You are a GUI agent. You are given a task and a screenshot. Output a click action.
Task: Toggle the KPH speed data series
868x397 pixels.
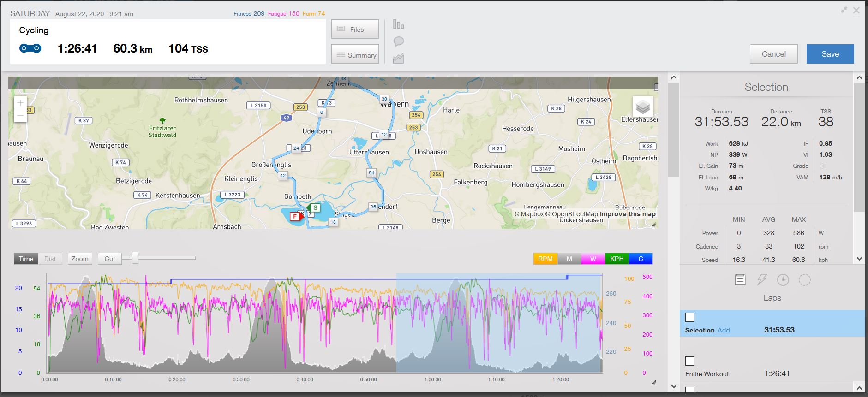[x=617, y=259]
